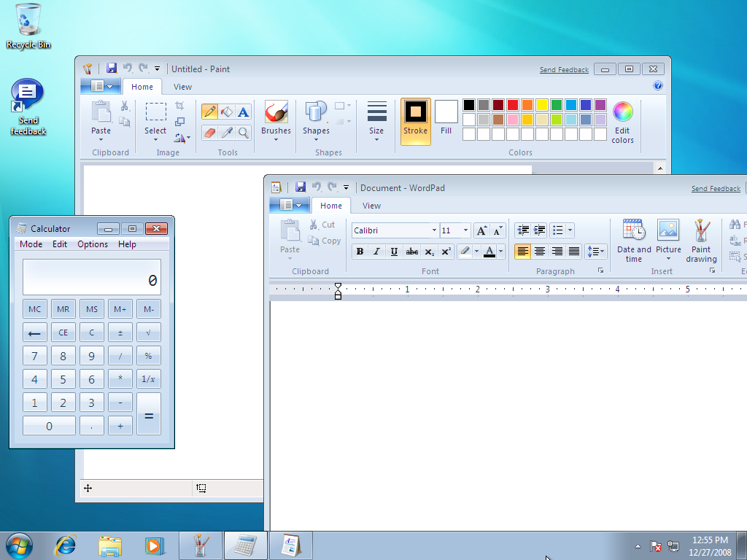Click Shrink font button in WordPad

pos(498,230)
